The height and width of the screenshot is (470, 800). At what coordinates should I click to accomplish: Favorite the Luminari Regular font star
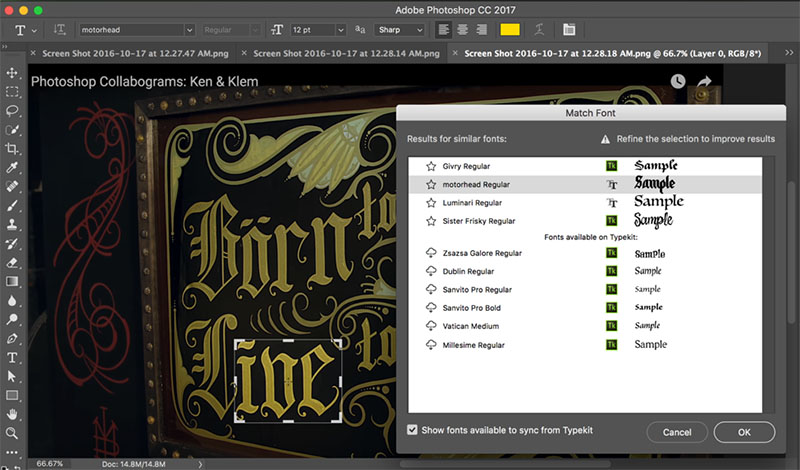(431, 203)
